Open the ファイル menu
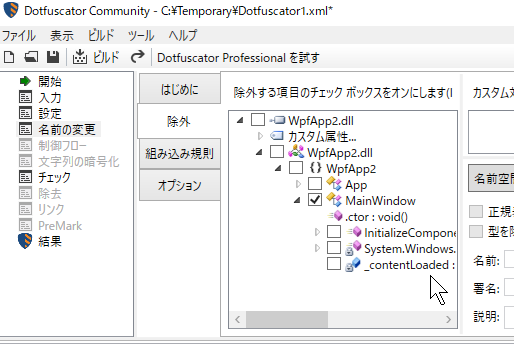 (19, 35)
